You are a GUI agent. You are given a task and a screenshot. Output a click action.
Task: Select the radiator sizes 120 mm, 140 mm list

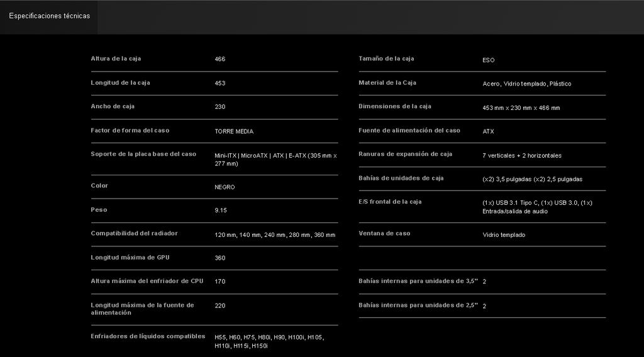pos(275,235)
